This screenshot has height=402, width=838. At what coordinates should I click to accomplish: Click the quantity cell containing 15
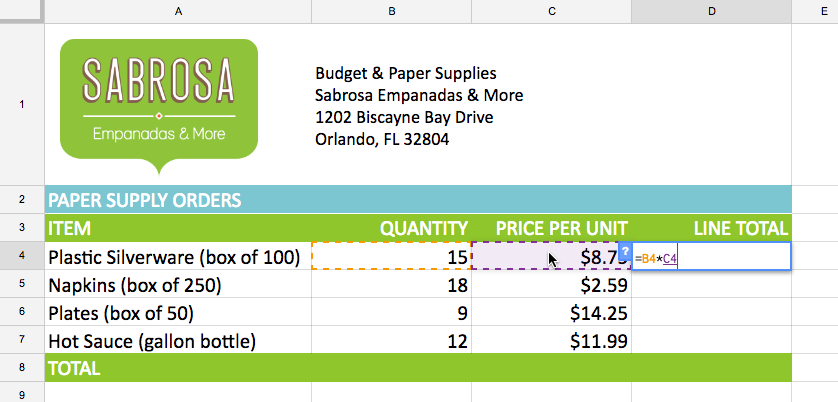pyautogui.click(x=391, y=257)
